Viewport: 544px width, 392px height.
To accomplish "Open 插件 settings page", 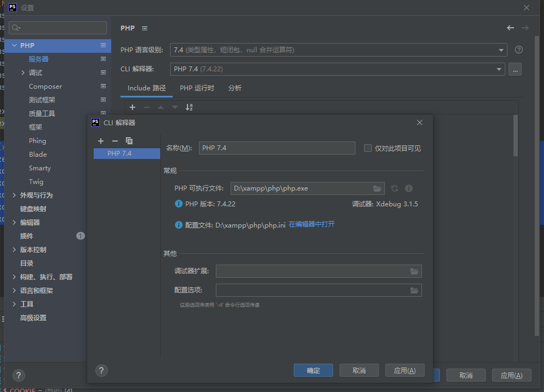I will pos(27,236).
